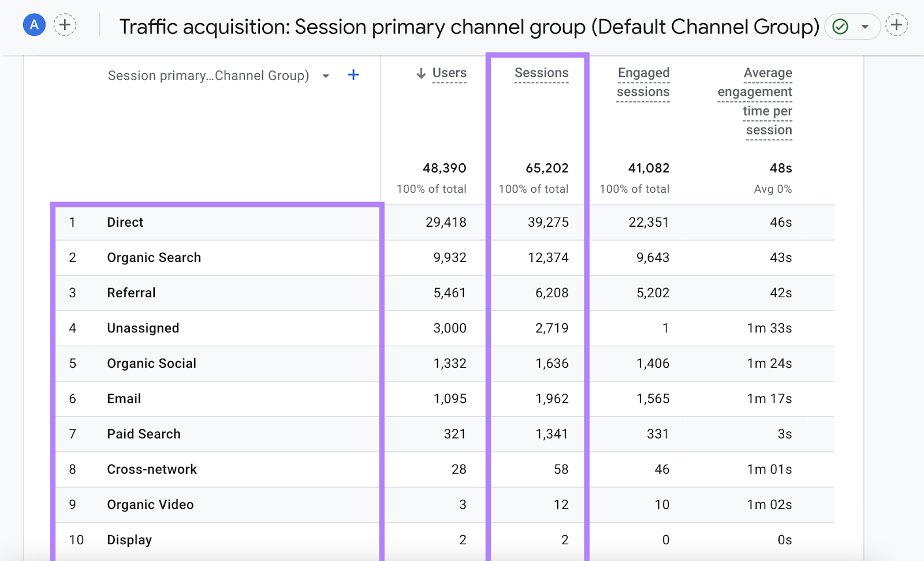Open the data quality dropdown arrow
Viewport: 924px width, 561px height.
point(865,25)
